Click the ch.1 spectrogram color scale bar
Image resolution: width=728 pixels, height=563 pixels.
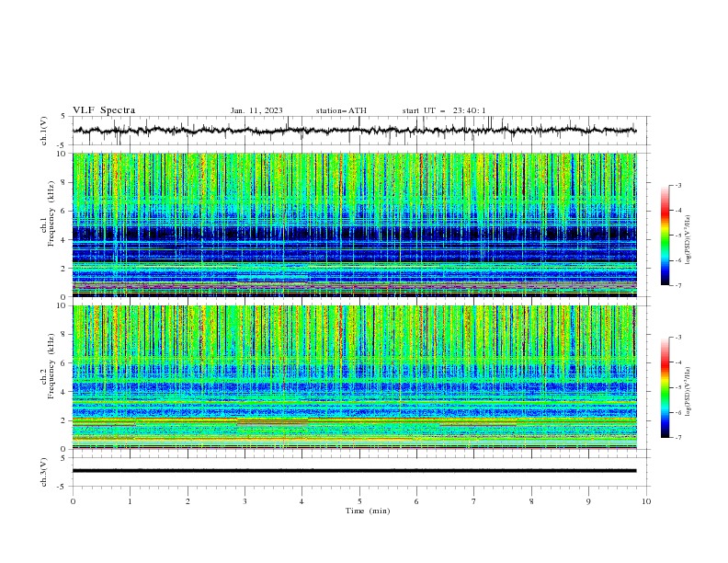(x=665, y=236)
